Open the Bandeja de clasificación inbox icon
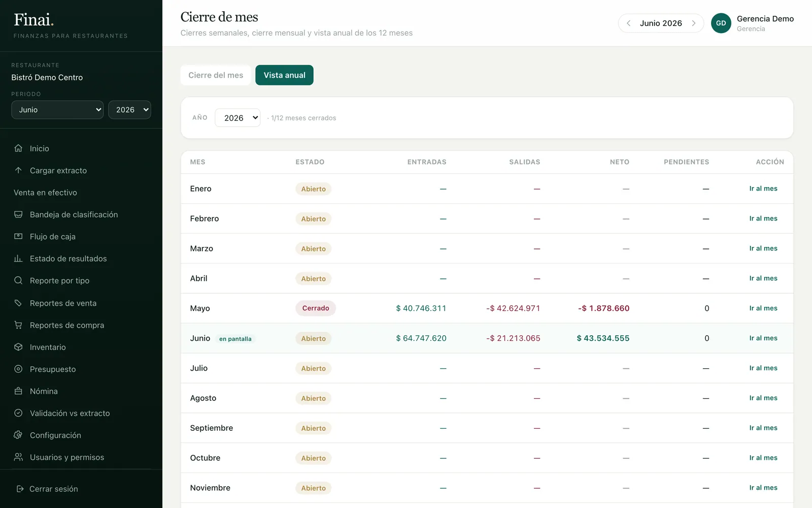Screen dimensions: 812x508 coord(18,214)
